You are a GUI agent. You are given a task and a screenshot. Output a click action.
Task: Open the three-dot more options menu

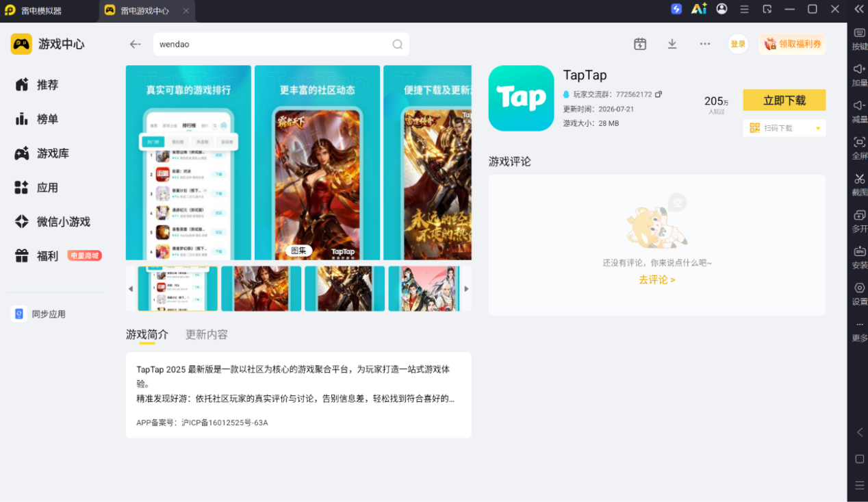705,44
